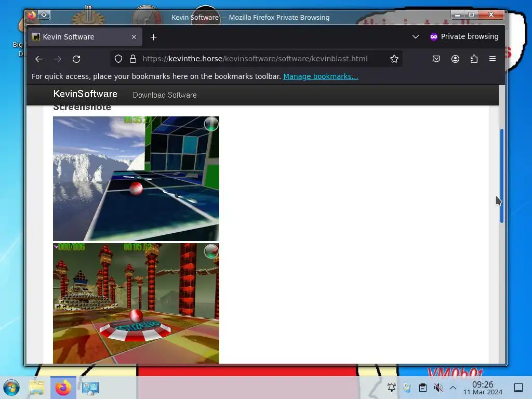The height and width of the screenshot is (399, 532).
Task: List all tabs dropdown arrow
Action: coord(415,37)
